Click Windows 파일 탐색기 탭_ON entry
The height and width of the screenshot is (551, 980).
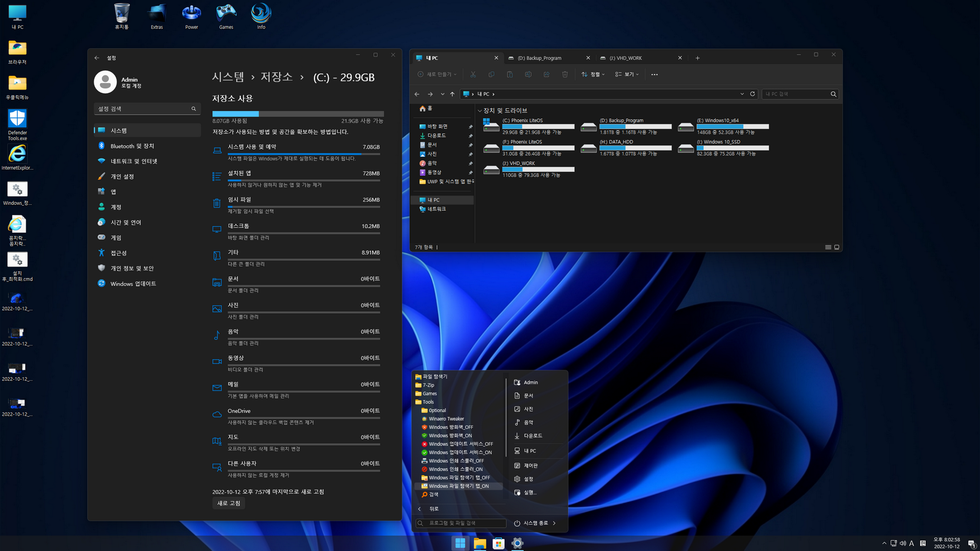pos(459,486)
